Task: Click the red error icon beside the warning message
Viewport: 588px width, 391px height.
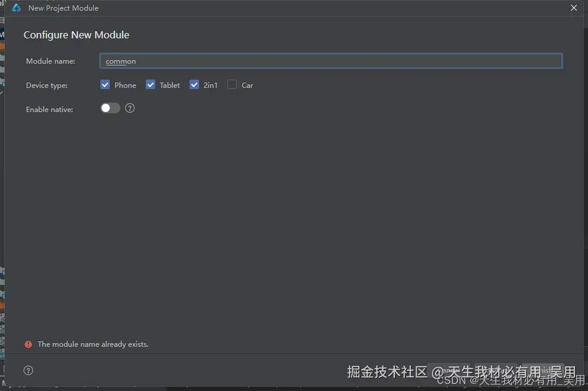Action: (x=28, y=344)
